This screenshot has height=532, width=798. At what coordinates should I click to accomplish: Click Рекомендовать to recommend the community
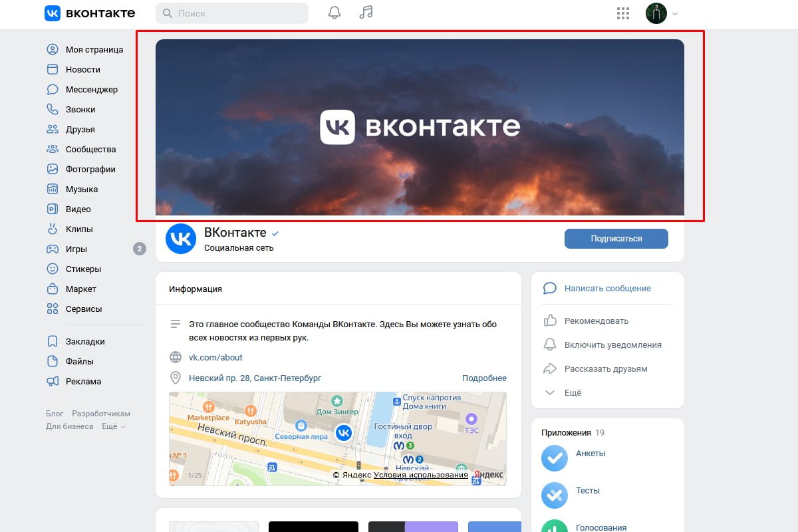(x=597, y=321)
